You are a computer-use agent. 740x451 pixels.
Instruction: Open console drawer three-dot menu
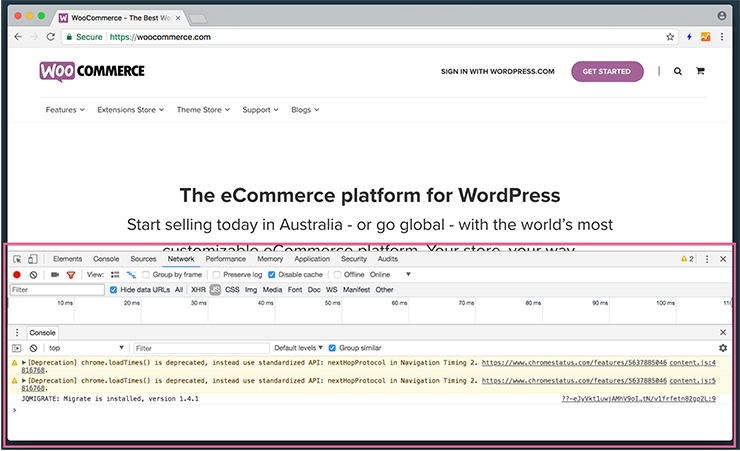[17, 333]
